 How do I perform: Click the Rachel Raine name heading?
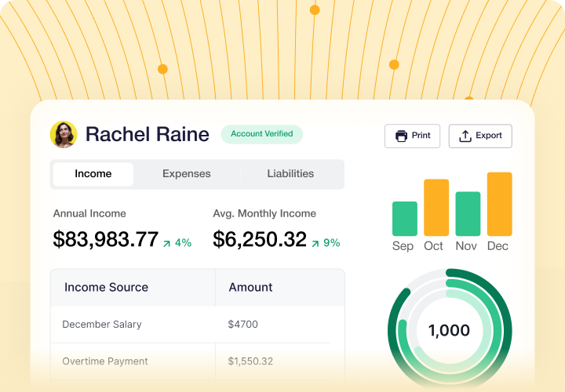tap(147, 134)
